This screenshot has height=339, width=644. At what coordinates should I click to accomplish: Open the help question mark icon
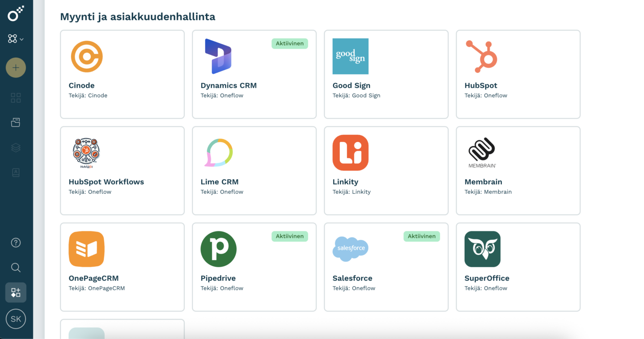tap(16, 243)
